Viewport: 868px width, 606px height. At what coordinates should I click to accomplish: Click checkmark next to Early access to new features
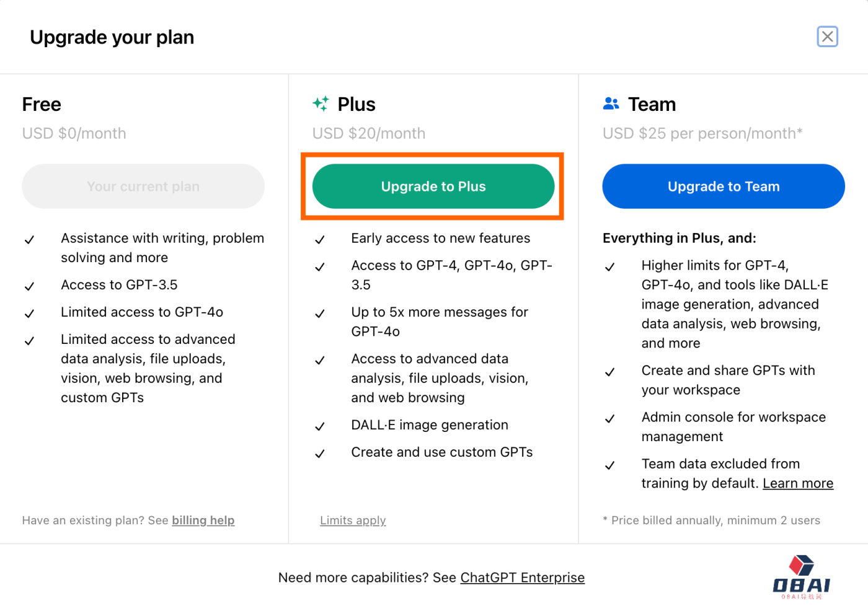[320, 240]
